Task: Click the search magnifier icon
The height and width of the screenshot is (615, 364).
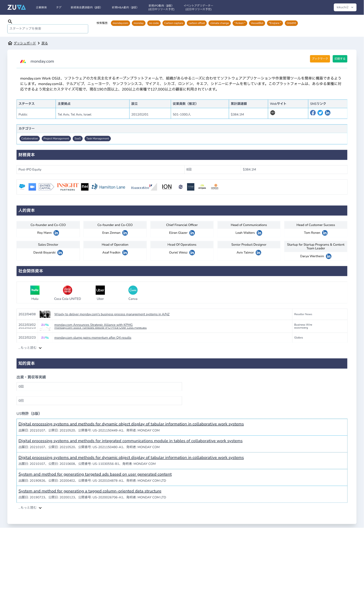Action: pyautogui.click(x=10, y=22)
